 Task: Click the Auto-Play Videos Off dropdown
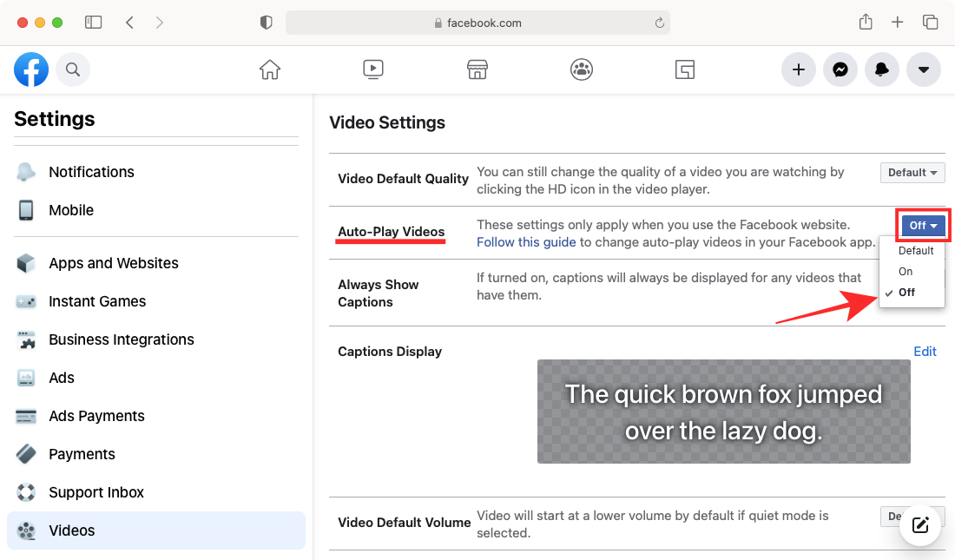point(924,226)
